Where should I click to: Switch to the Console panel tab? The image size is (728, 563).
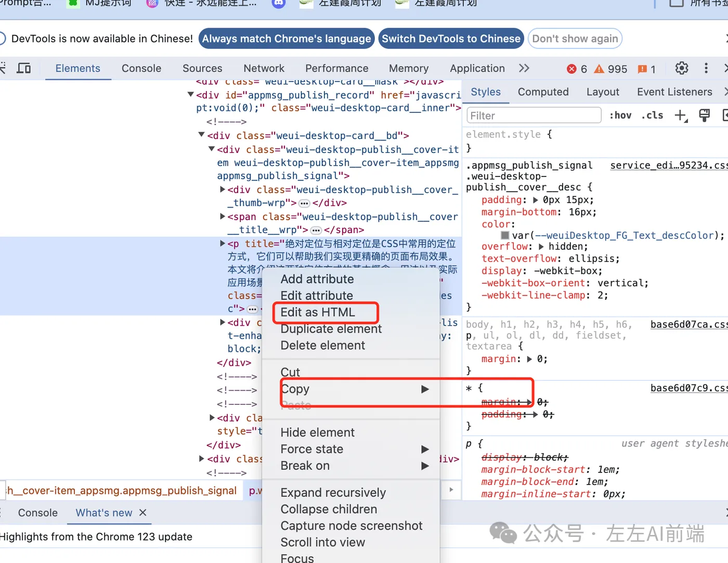coord(141,68)
